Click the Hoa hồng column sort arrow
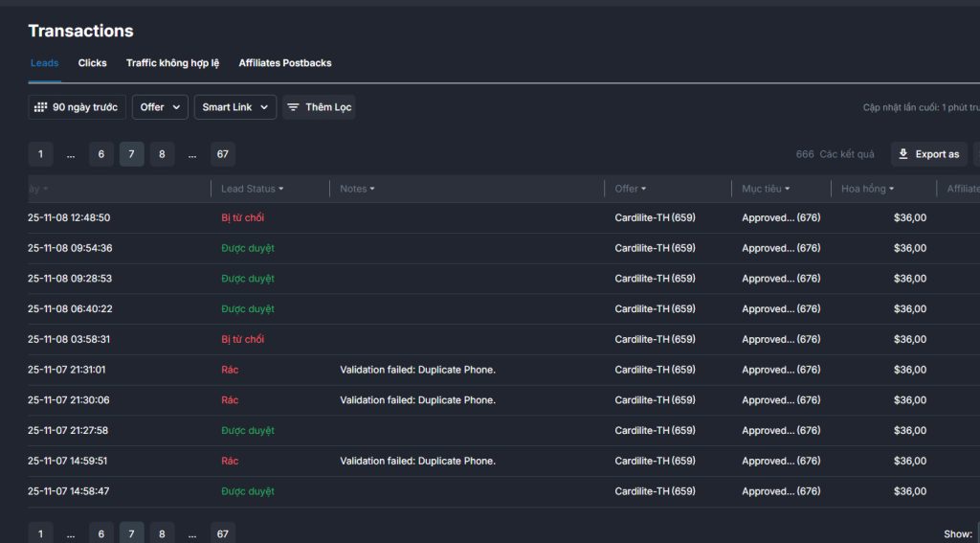980x543 pixels. (x=891, y=190)
